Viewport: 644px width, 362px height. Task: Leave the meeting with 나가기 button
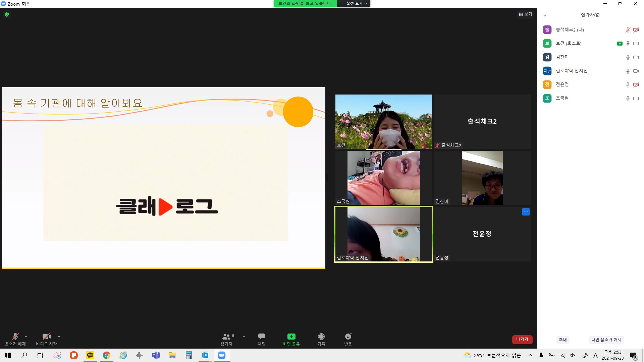click(x=522, y=340)
